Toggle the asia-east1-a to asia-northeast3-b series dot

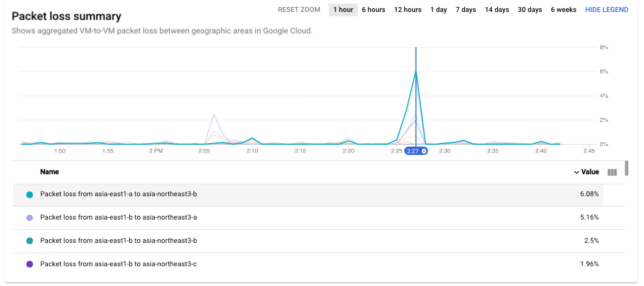coord(30,194)
